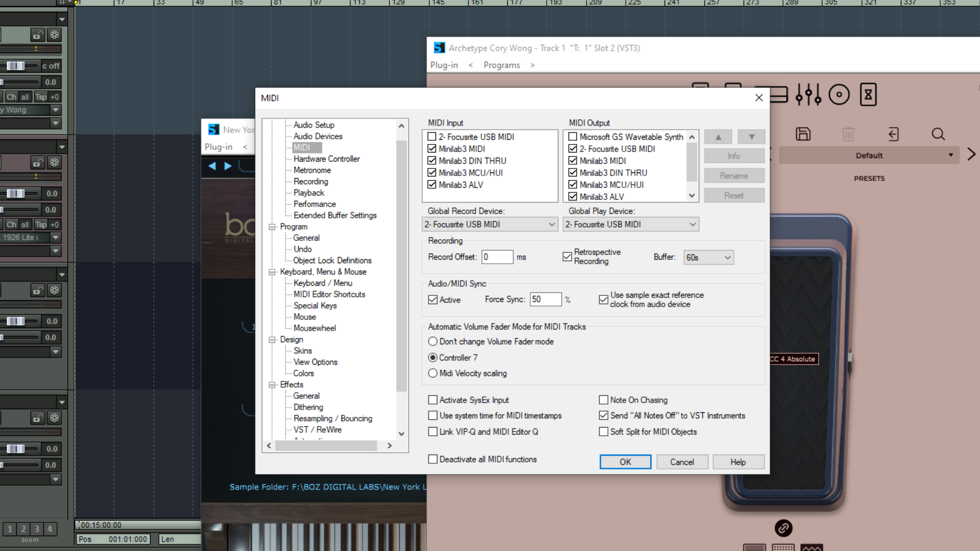Click the blue right arrow in New York plugin

point(228,166)
